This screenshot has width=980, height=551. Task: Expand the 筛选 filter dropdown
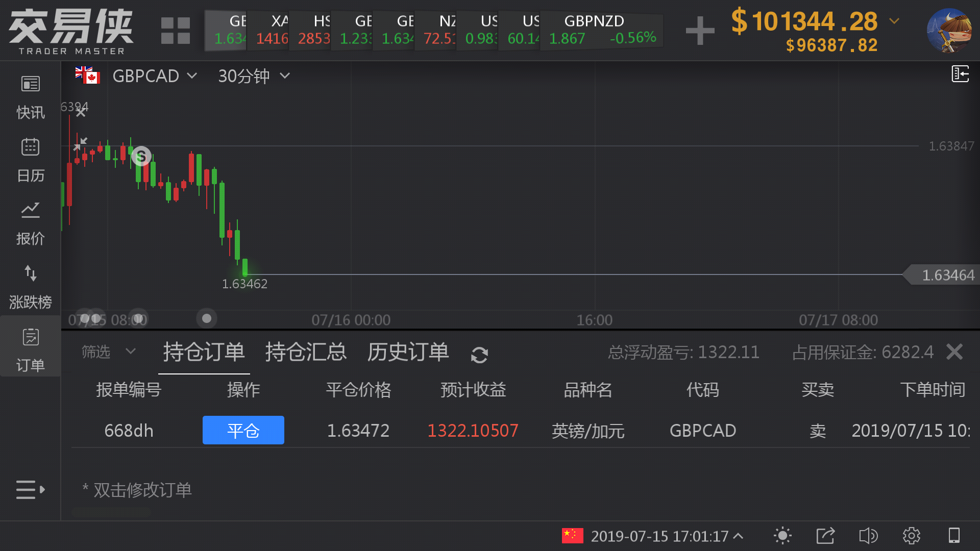[108, 352]
